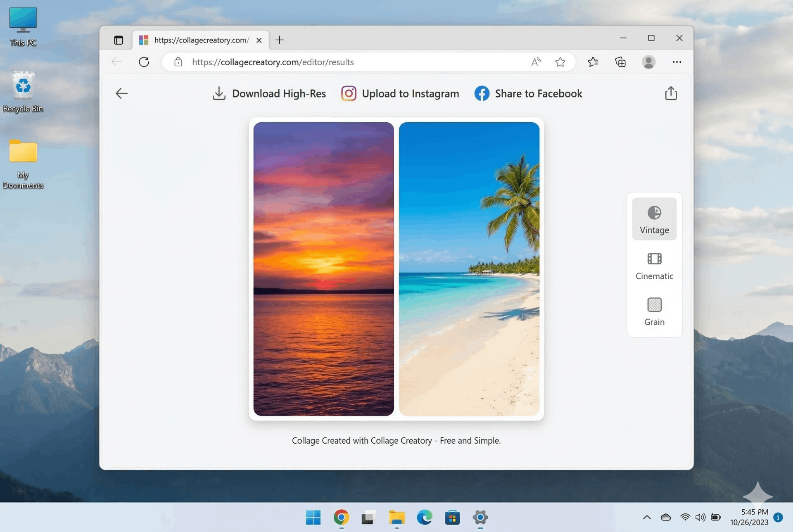Image resolution: width=793 pixels, height=532 pixels.
Task: Click Share to Facebook text
Action: pyautogui.click(x=538, y=94)
